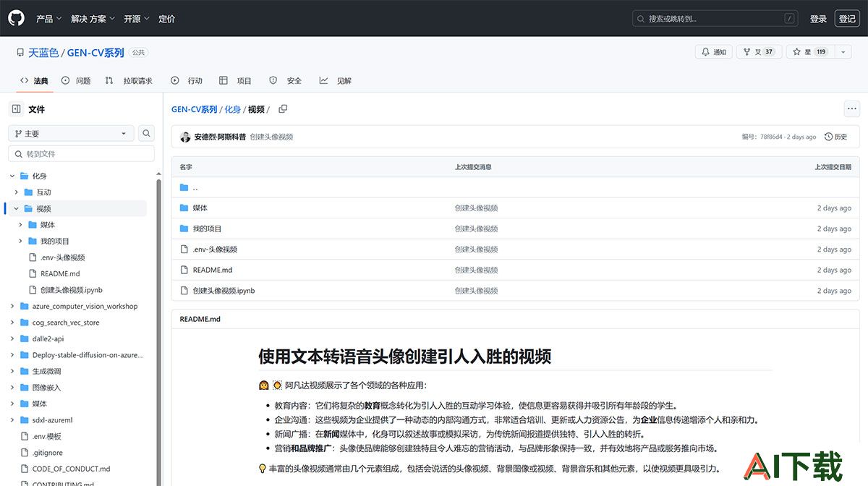
Task: Click the search slash shortcut icon
Action: pyautogui.click(x=789, y=19)
